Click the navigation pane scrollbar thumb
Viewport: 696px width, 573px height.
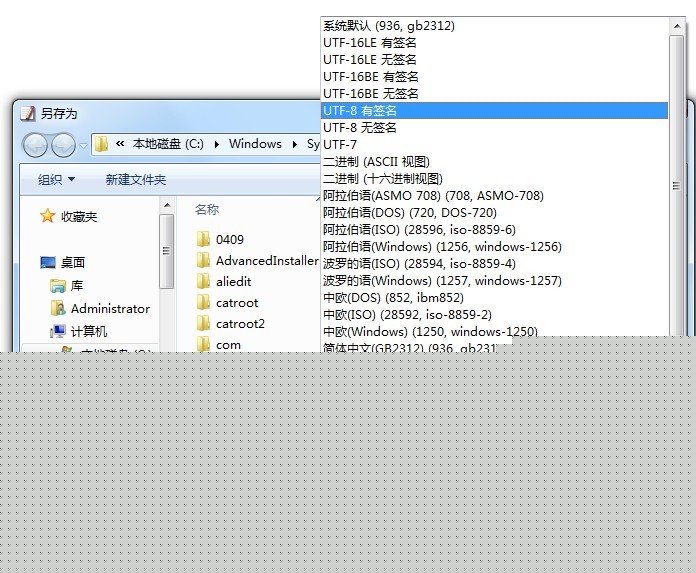coord(167,251)
